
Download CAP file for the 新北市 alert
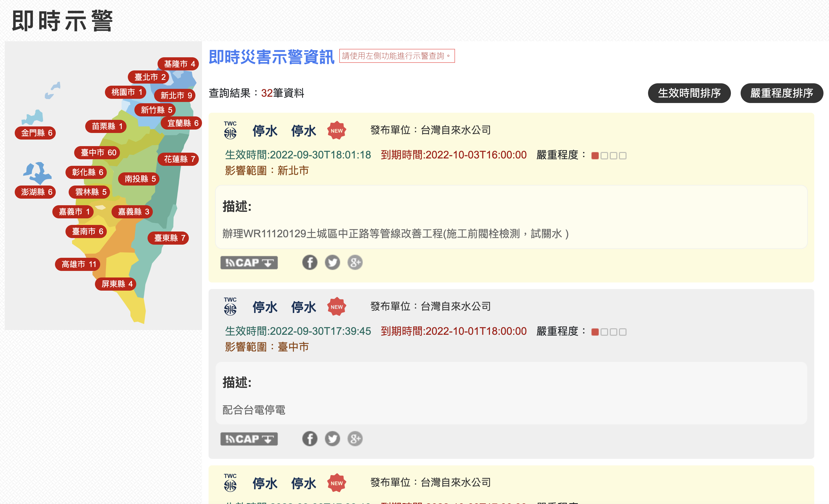pyautogui.click(x=249, y=262)
